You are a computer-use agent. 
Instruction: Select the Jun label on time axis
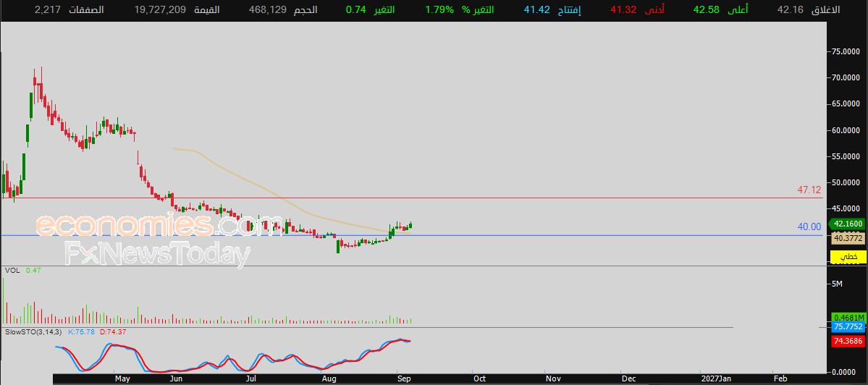click(176, 379)
